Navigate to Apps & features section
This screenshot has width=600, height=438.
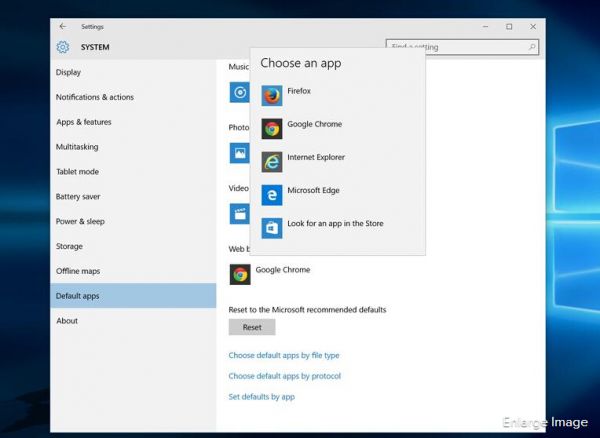[x=84, y=122]
